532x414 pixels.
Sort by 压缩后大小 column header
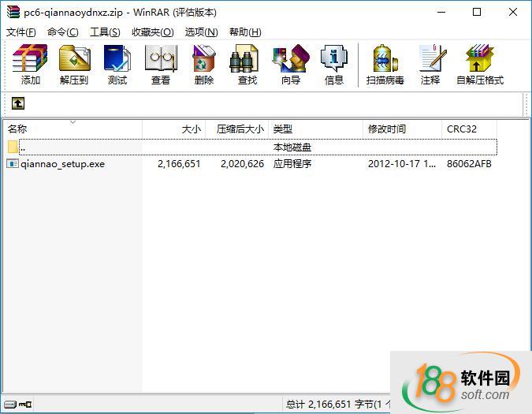pyautogui.click(x=240, y=129)
